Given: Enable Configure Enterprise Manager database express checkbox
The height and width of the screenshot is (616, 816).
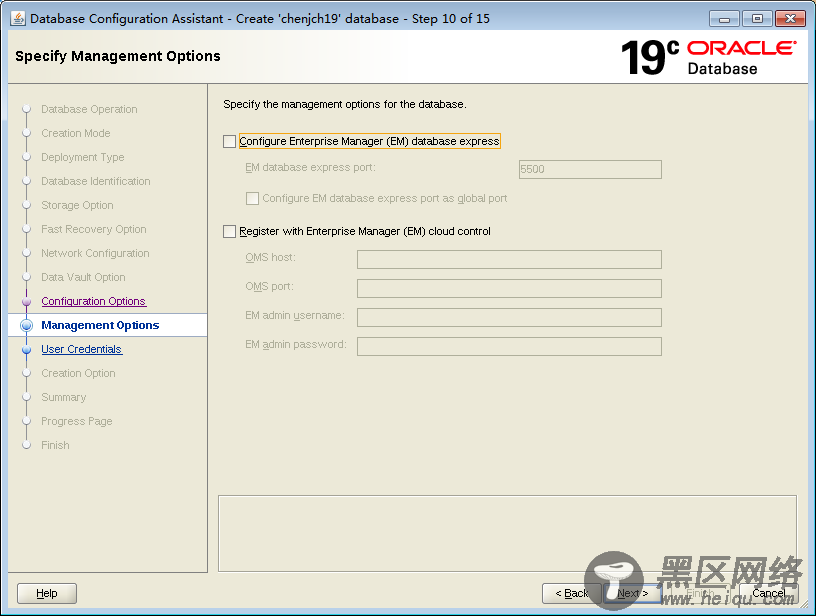Looking at the screenshot, I should coord(230,142).
